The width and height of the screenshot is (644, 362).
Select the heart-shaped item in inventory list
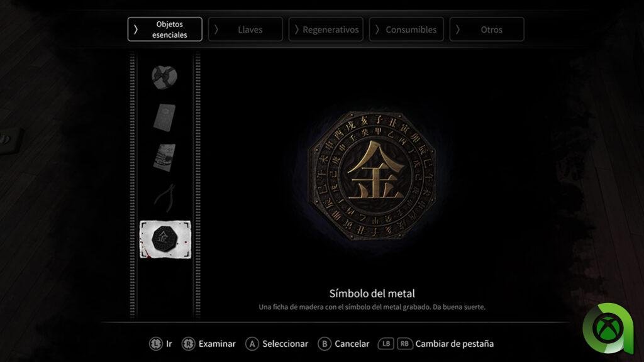164,77
